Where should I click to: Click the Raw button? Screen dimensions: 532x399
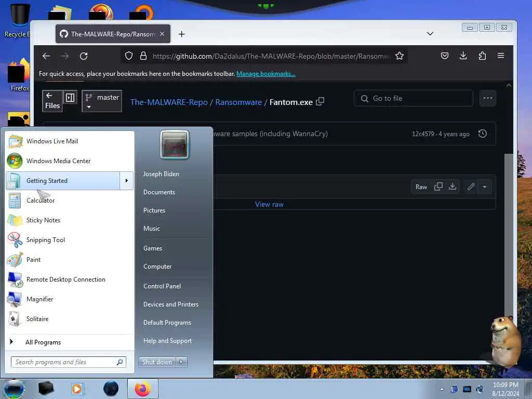click(421, 187)
